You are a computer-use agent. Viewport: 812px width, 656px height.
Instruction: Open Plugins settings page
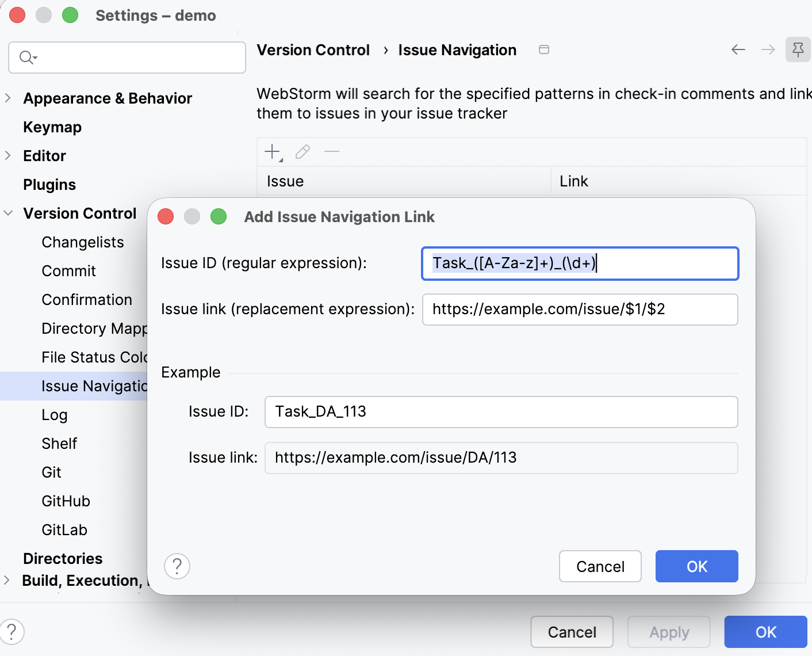pos(49,185)
